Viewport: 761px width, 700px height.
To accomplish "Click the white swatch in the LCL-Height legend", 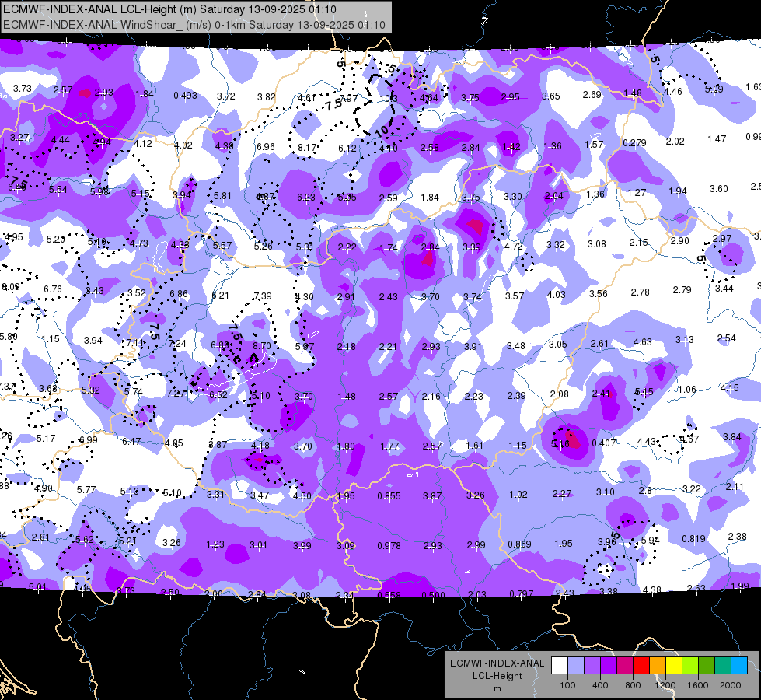I will pyautogui.click(x=560, y=666).
